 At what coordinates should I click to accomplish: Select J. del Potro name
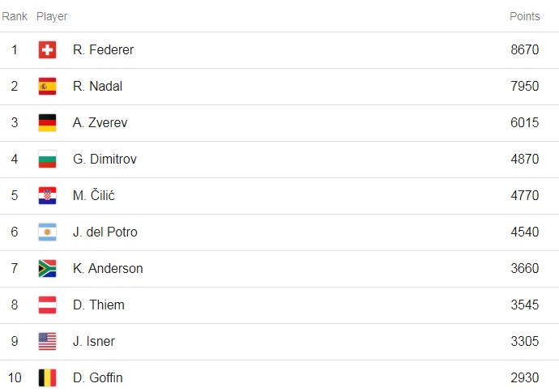[105, 232]
